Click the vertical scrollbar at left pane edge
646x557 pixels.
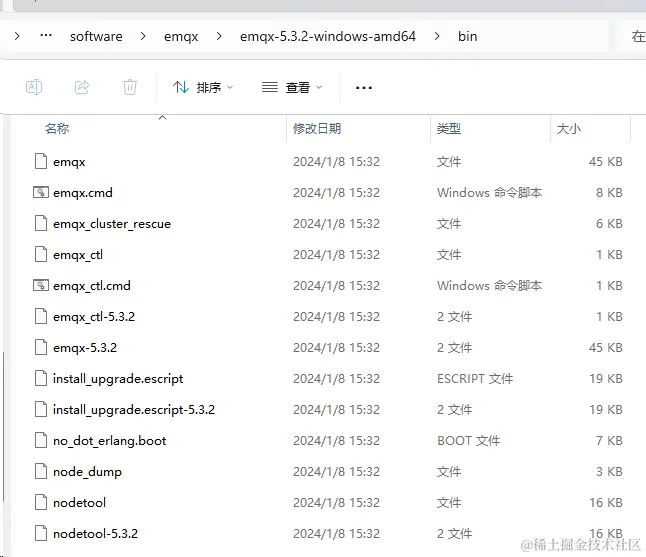pos(4,426)
